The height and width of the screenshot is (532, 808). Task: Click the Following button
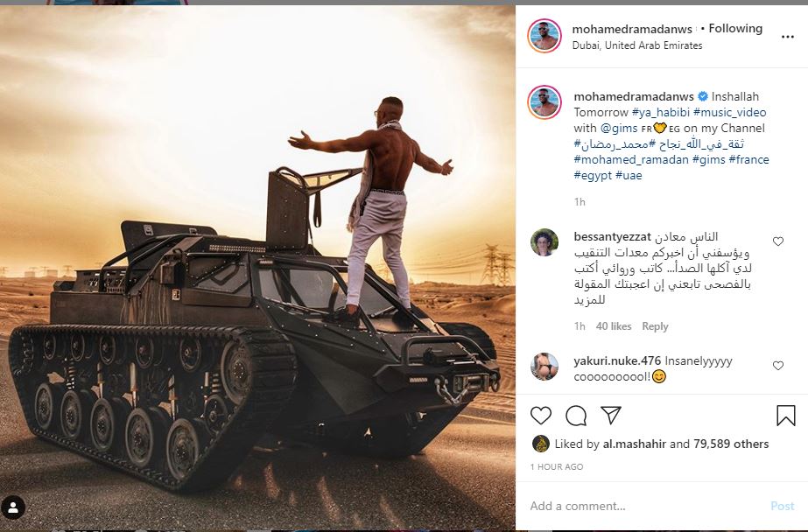click(734, 29)
